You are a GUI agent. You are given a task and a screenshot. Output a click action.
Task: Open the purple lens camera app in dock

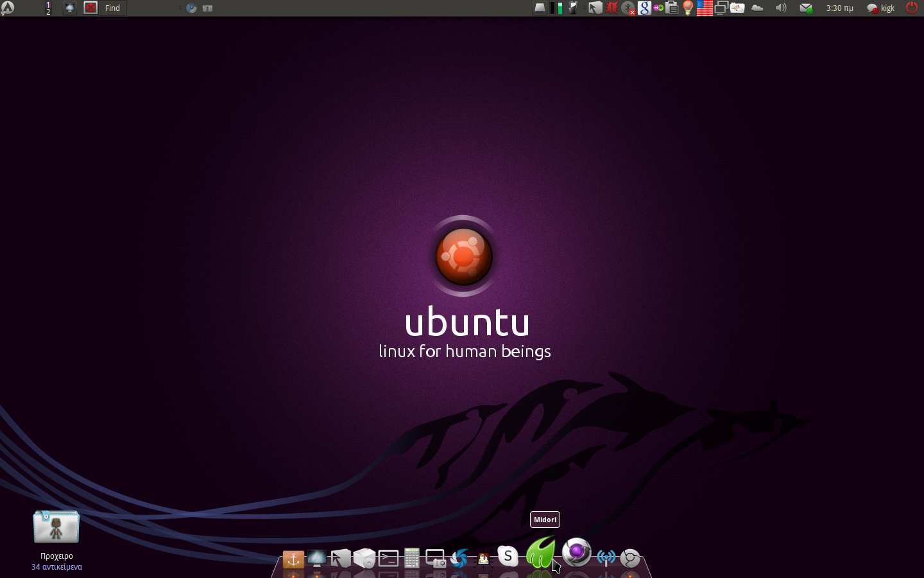click(576, 552)
